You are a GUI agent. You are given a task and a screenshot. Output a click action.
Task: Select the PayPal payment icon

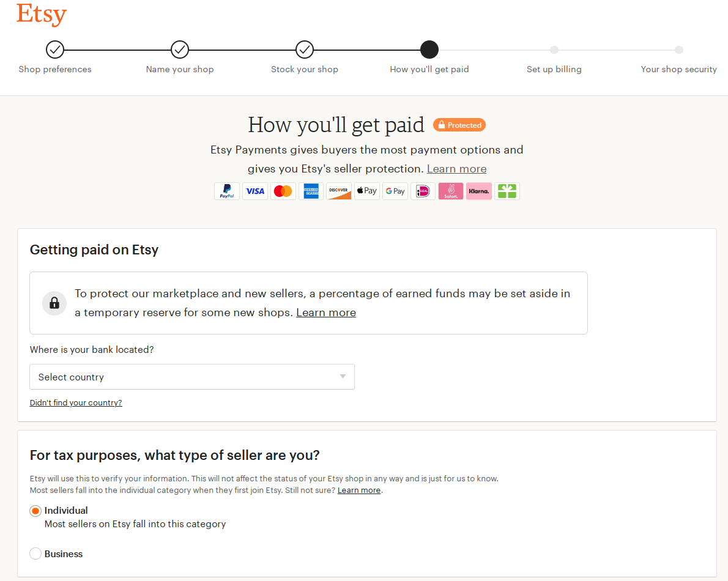227,191
